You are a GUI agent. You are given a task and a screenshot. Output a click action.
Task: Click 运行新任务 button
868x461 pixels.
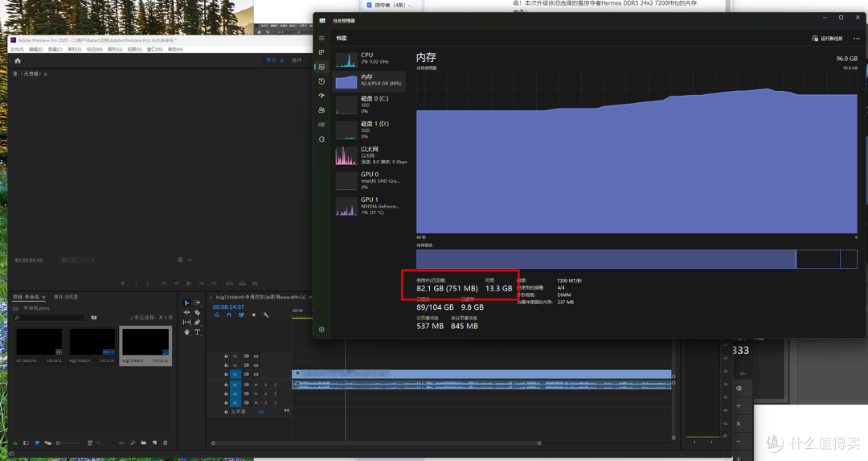(x=828, y=39)
